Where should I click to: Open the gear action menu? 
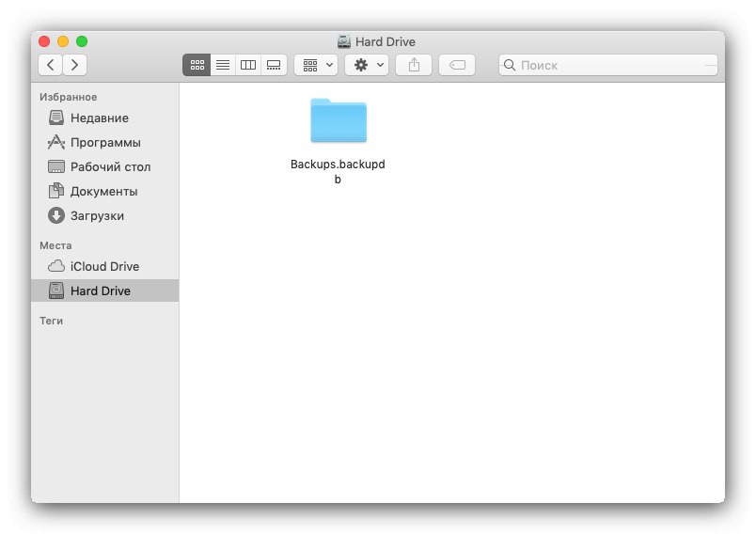[367, 65]
